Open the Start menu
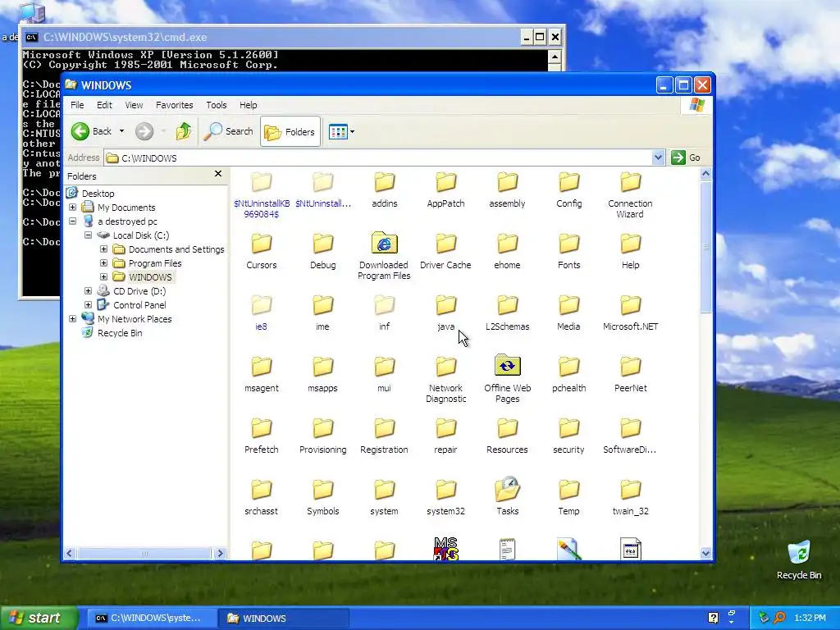The image size is (840, 630). (x=39, y=618)
